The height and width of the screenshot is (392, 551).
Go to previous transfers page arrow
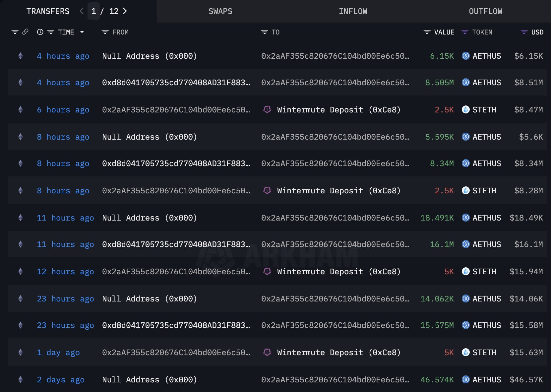(82, 11)
